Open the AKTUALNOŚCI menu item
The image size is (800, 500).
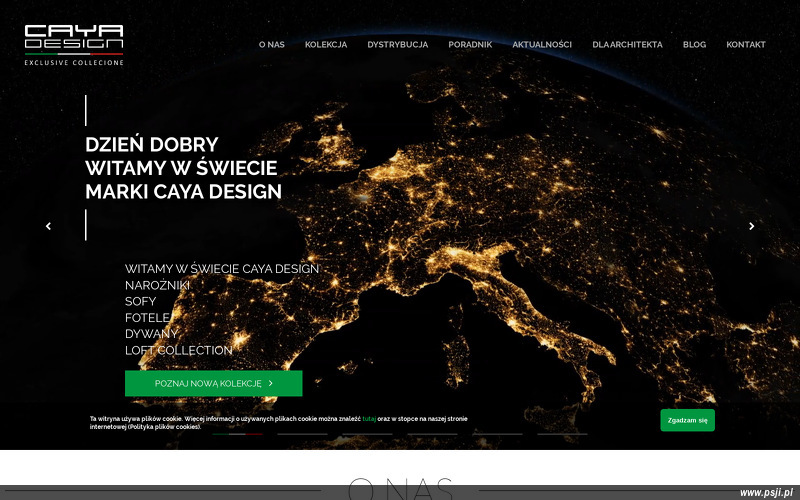tap(542, 44)
